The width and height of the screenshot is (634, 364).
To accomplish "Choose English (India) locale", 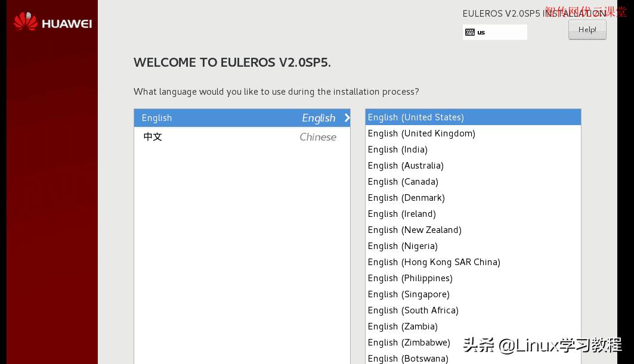I will [x=473, y=150].
